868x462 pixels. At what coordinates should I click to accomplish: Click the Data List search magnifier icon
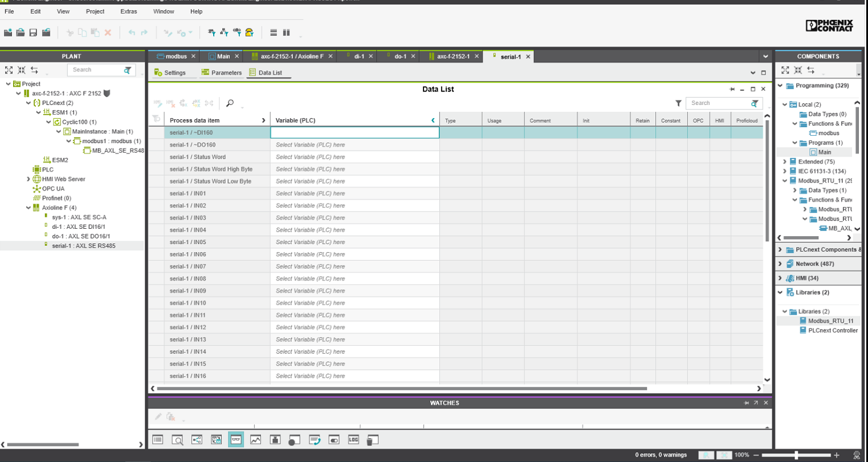(x=230, y=103)
